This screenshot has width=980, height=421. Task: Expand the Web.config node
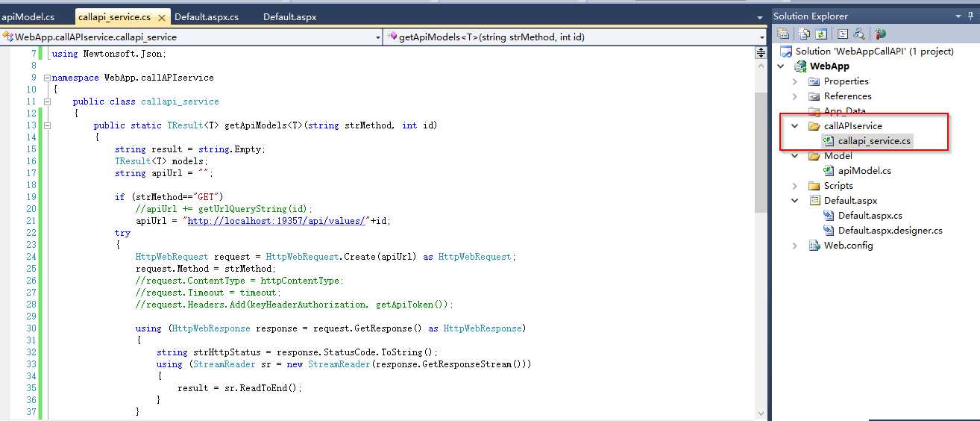[x=795, y=246]
